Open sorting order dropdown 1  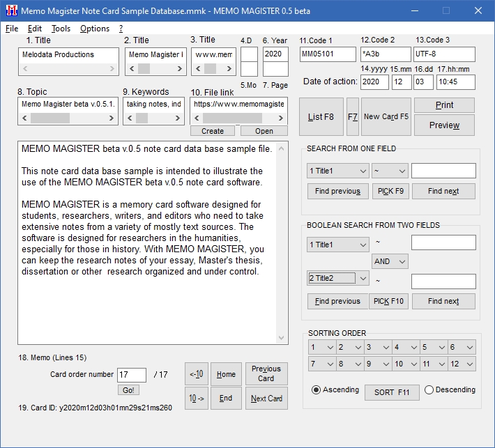click(x=322, y=347)
